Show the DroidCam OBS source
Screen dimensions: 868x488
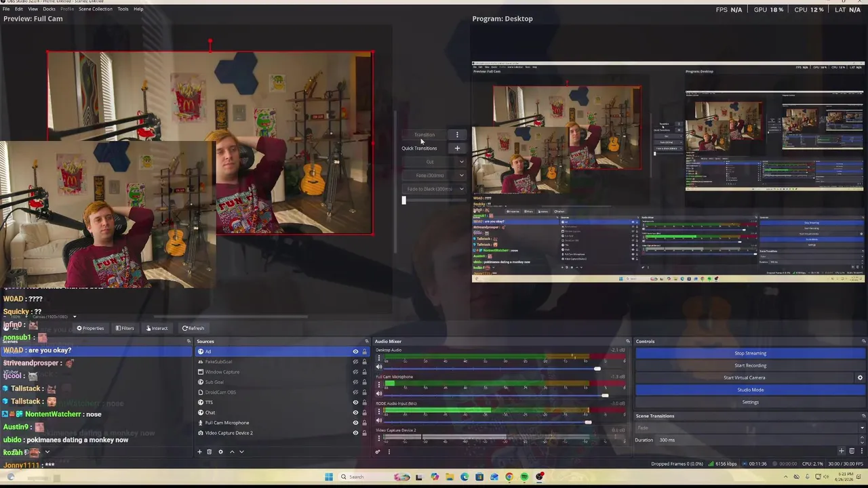(355, 392)
